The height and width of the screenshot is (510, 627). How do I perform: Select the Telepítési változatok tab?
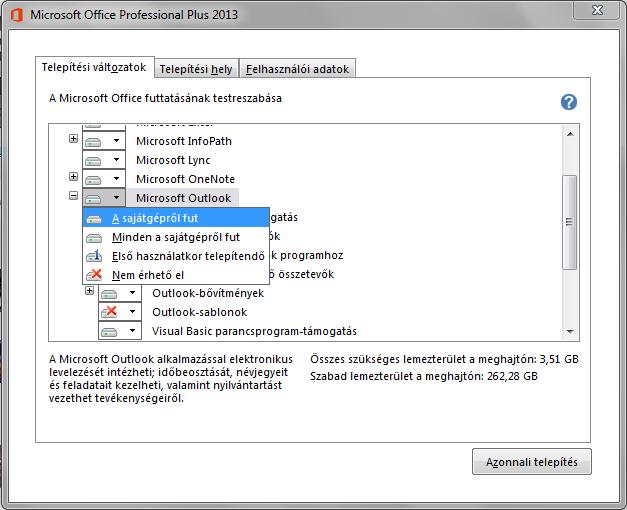click(94, 67)
